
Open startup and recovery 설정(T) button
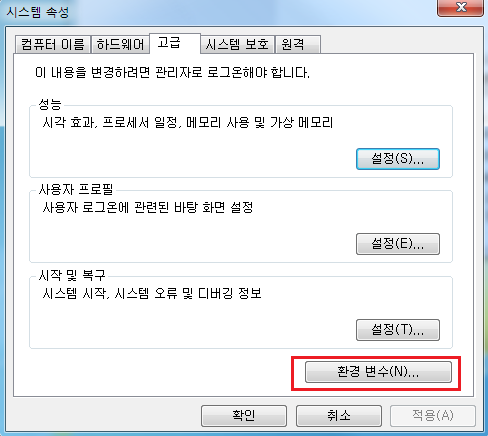398,330
